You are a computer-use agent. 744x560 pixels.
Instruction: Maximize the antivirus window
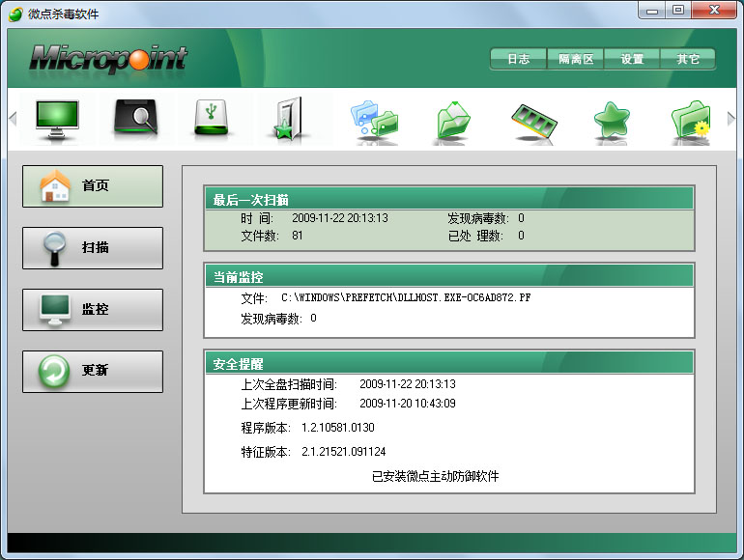(x=678, y=11)
